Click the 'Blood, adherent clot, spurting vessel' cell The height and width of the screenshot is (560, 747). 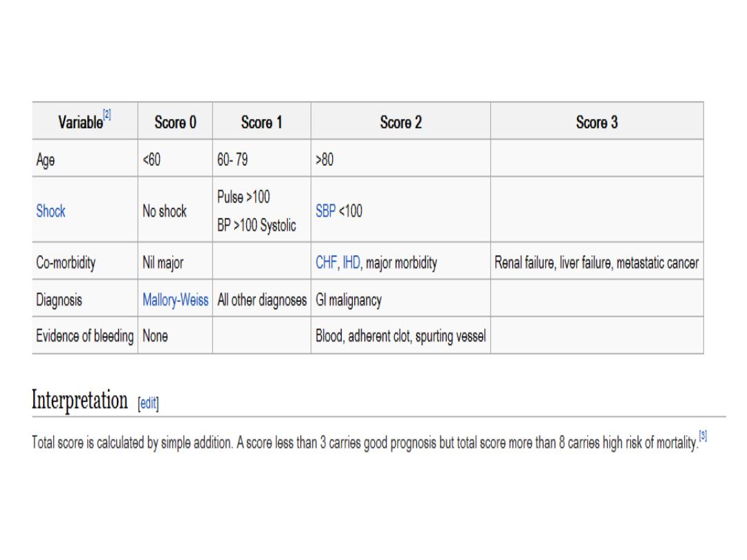(400, 337)
